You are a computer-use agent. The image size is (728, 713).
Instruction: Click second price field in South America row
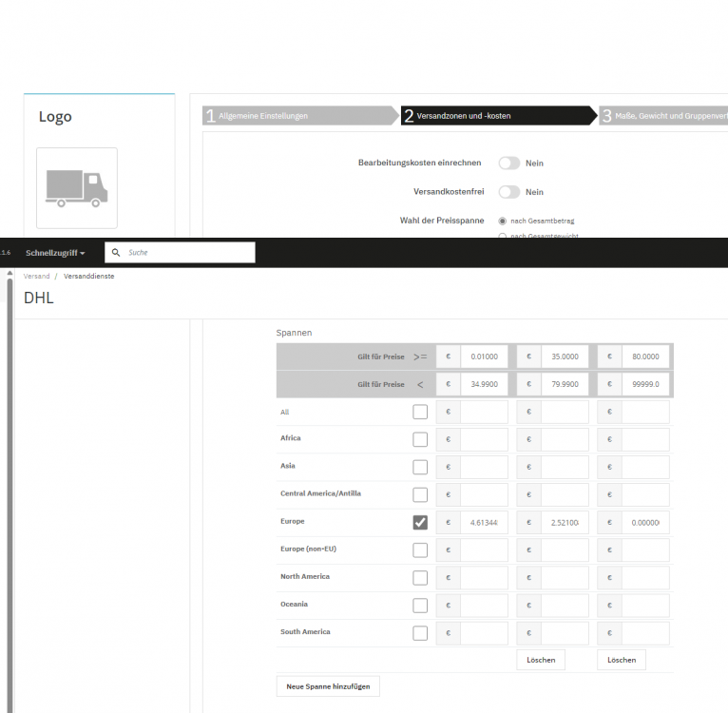click(565, 633)
